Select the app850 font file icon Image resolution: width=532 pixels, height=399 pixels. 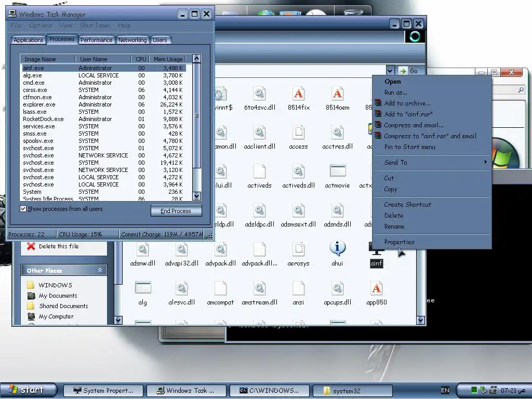click(x=376, y=289)
